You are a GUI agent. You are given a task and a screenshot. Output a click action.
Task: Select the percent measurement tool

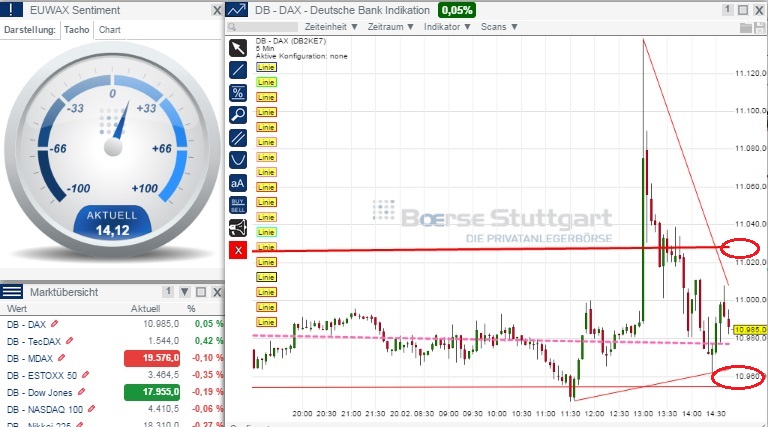(x=238, y=93)
